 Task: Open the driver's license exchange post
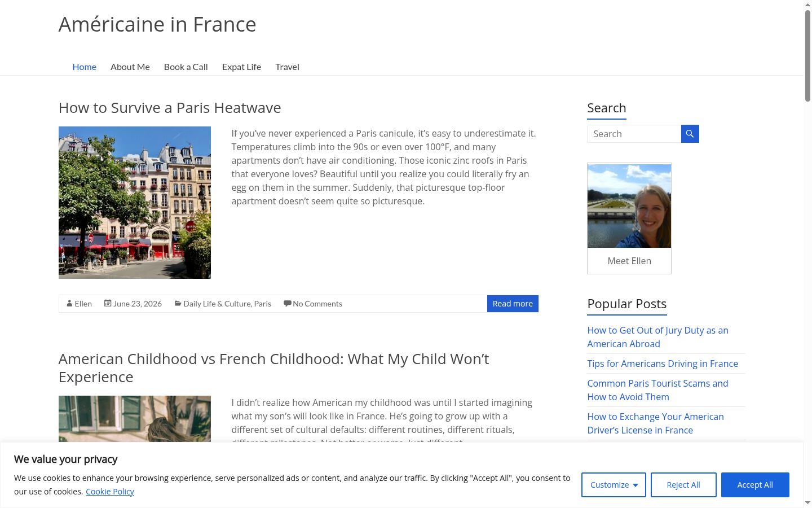656,423
